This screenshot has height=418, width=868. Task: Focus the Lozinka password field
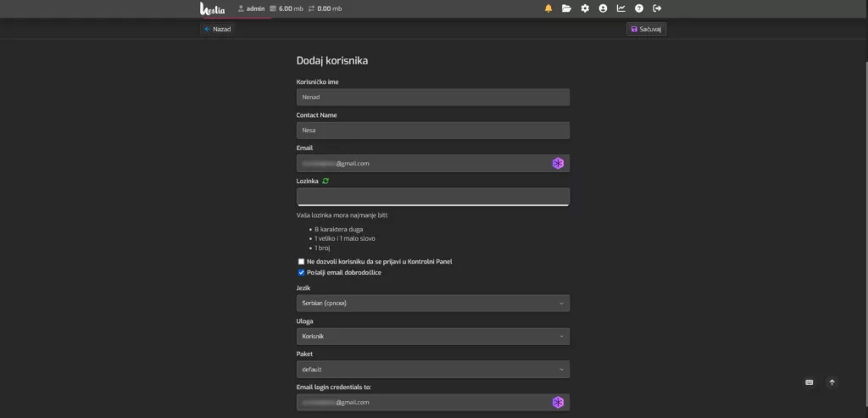[433, 196]
